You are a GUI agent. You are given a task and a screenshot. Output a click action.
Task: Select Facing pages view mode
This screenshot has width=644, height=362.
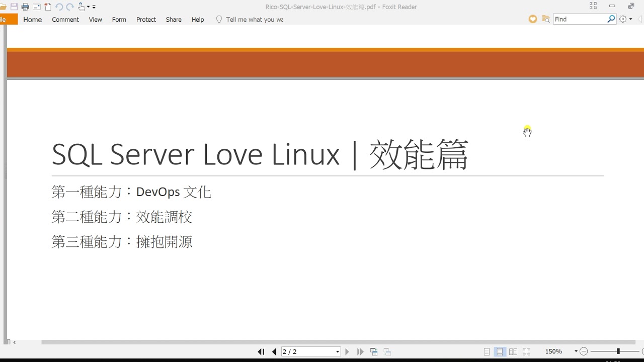click(513, 352)
